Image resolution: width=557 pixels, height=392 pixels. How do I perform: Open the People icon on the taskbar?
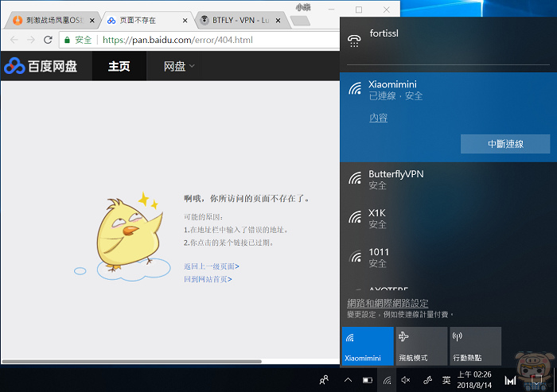coord(324,380)
